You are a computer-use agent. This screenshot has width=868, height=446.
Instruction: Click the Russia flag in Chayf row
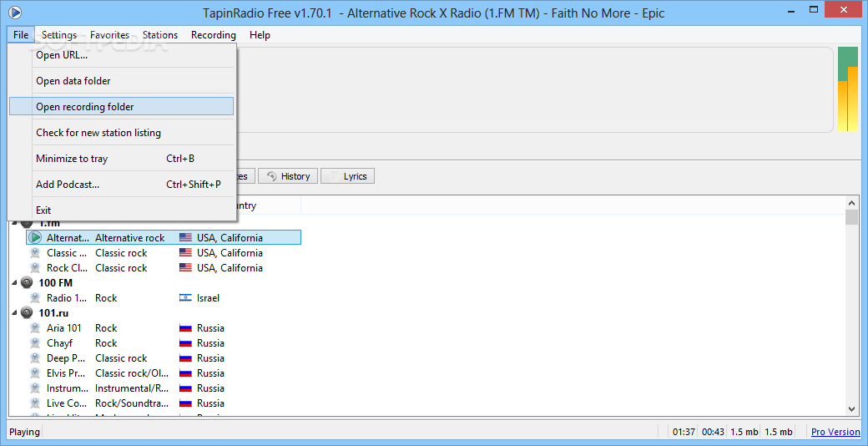click(x=185, y=343)
